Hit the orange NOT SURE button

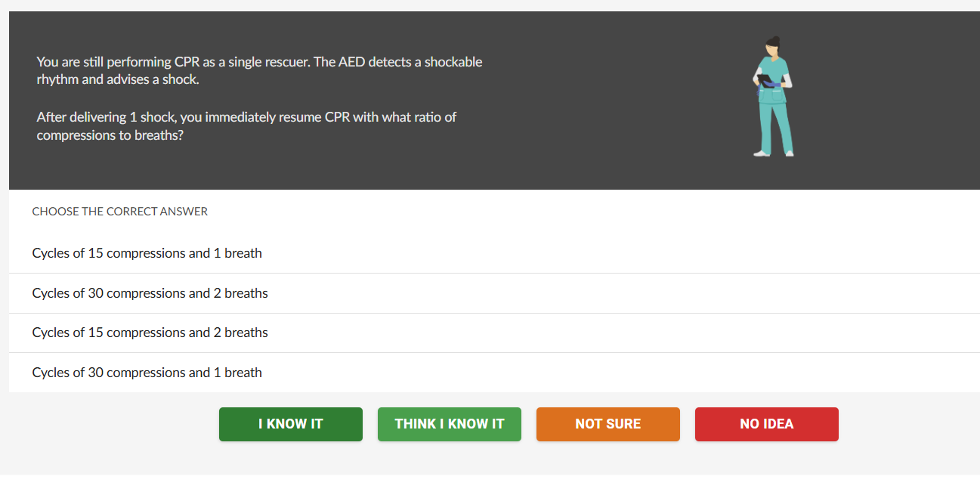tap(607, 424)
